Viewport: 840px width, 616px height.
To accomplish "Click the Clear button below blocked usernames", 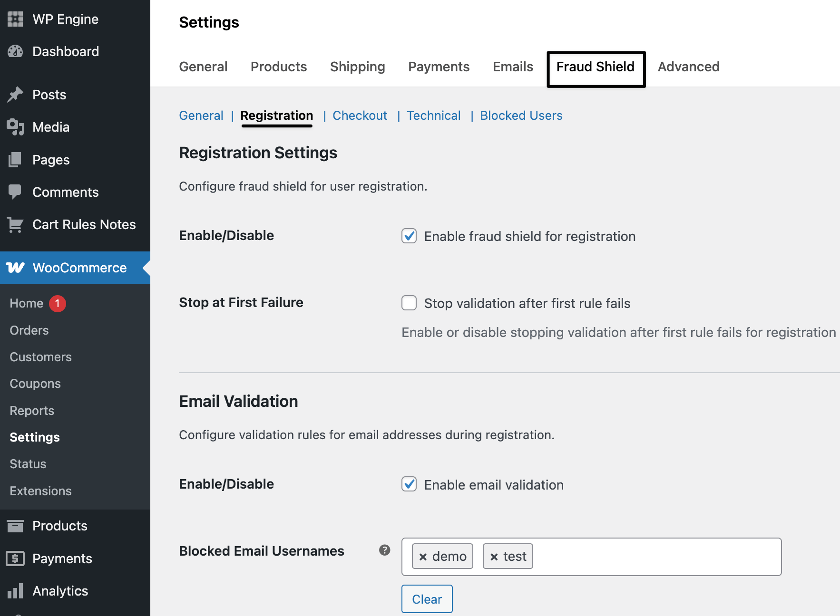I will [x=427, y=599].
